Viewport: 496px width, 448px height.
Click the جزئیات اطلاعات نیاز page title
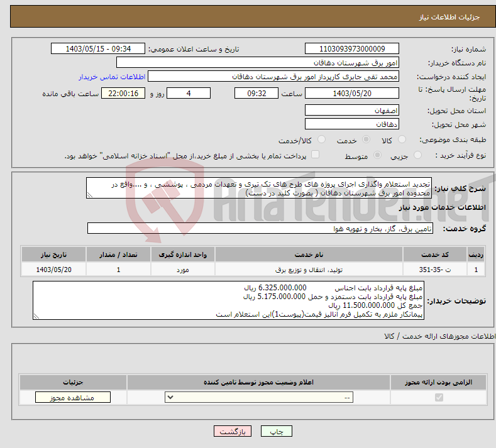449,17
